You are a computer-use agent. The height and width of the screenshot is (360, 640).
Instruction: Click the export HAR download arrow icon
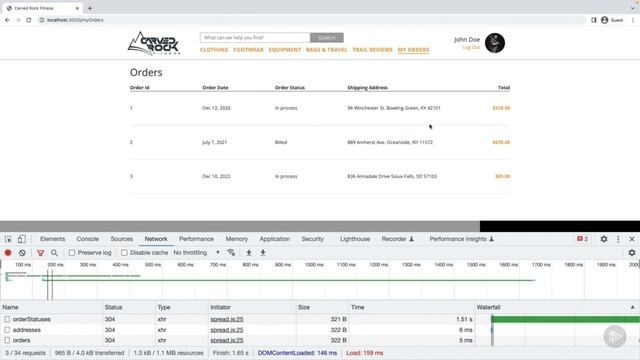click(x=263, y=253)
